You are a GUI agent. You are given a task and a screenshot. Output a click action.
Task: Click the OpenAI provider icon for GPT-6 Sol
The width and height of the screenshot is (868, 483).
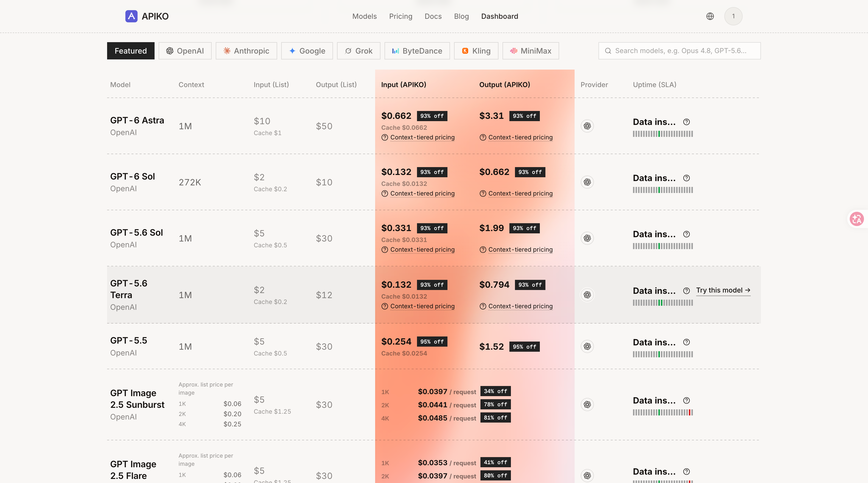587,182
